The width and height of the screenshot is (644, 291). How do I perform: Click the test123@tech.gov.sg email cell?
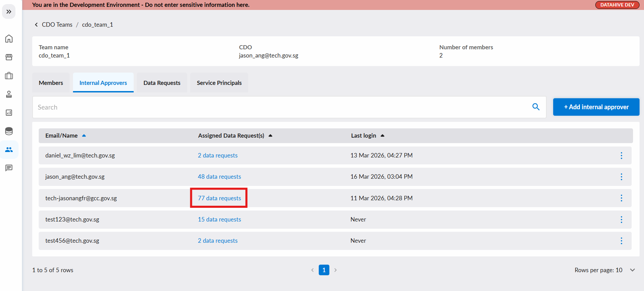tap(72, 219)
